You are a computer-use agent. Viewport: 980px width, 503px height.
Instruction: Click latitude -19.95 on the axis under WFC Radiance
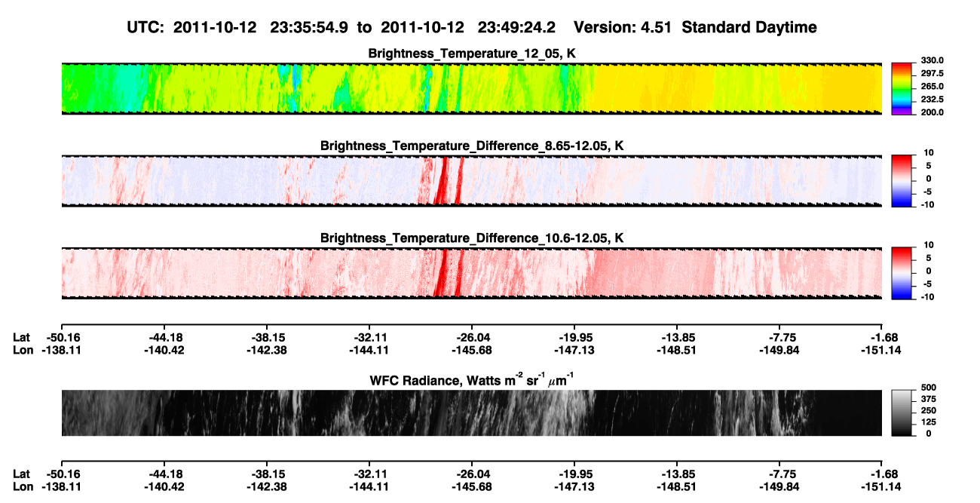click(574, 473)
